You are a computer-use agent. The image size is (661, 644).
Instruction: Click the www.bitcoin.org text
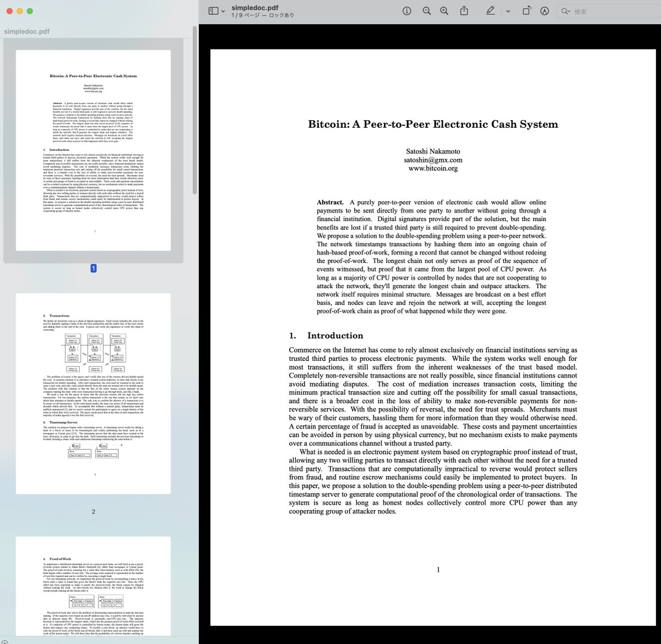click(433, 169)
